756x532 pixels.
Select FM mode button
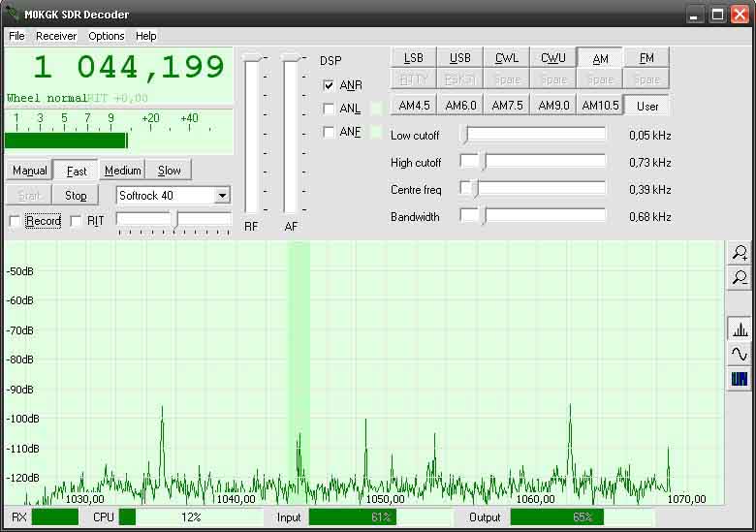point(646,58)
